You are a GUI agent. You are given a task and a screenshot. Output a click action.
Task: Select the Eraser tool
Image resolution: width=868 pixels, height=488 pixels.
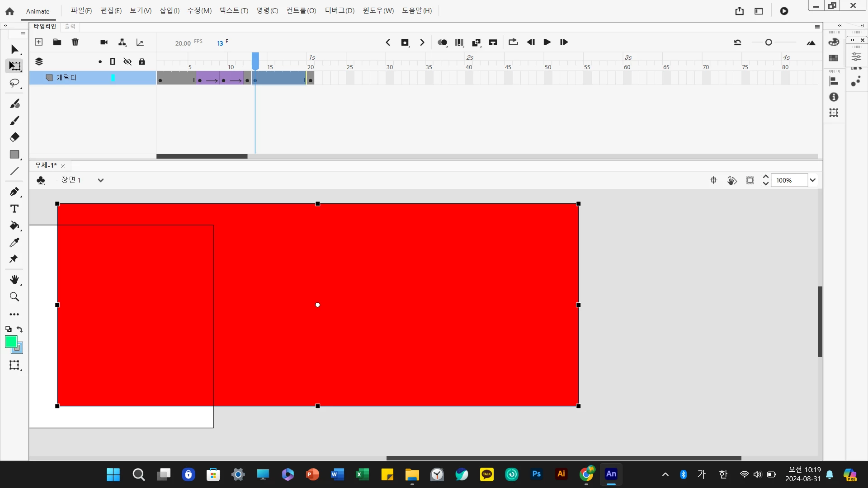point(14,137)
